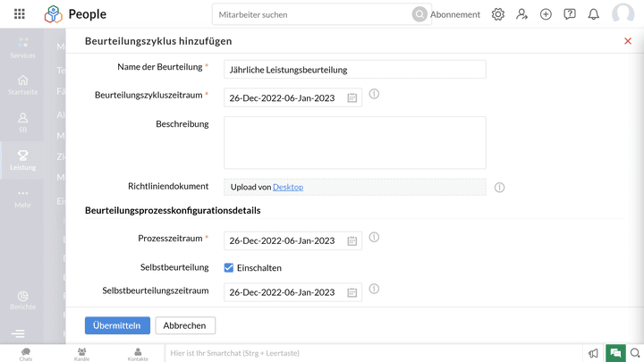Screen dimensions: 644x362
Task: Open Berichte in sidebar
Action: point(22,300)
